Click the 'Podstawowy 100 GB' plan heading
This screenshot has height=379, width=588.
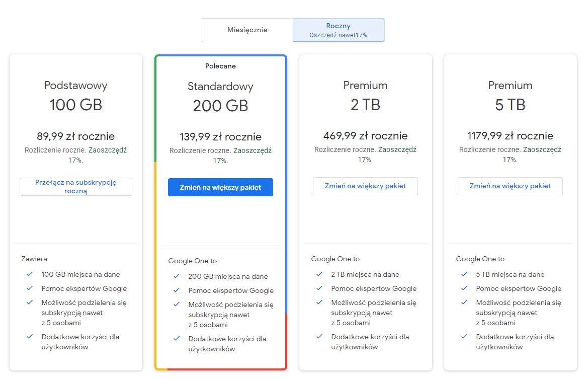(x=76, y=96)
